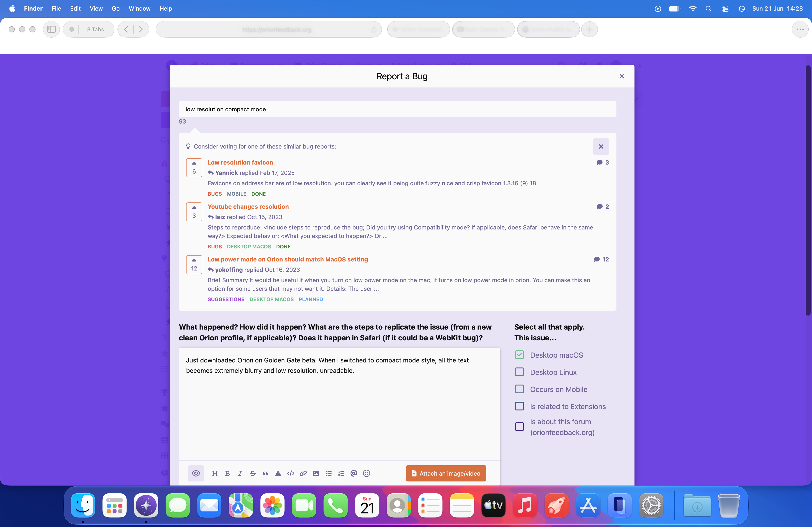Open comments count on Low resolution favicon
The width and height of the screenshot is (812, 527).
pos(602,162)
